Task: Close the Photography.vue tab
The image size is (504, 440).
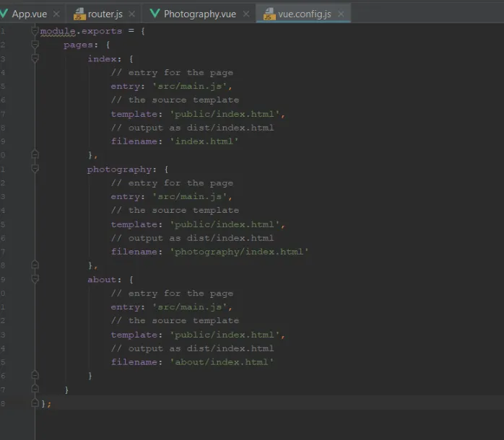Action: [246, 14]
